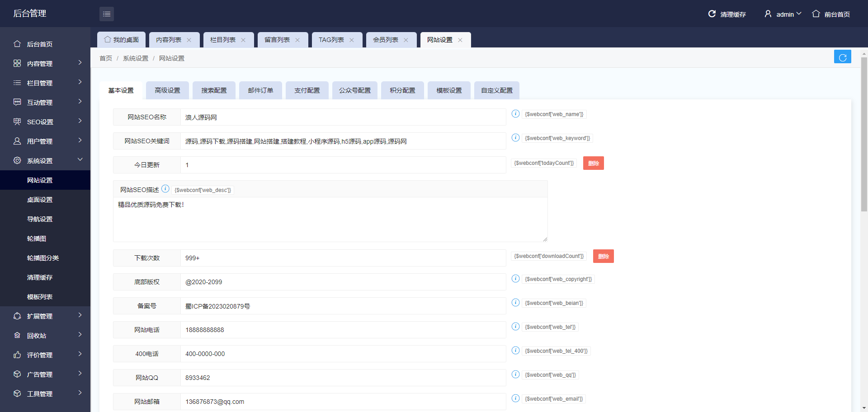Click the 广告管理 cube icon

[x=17, y=374]
